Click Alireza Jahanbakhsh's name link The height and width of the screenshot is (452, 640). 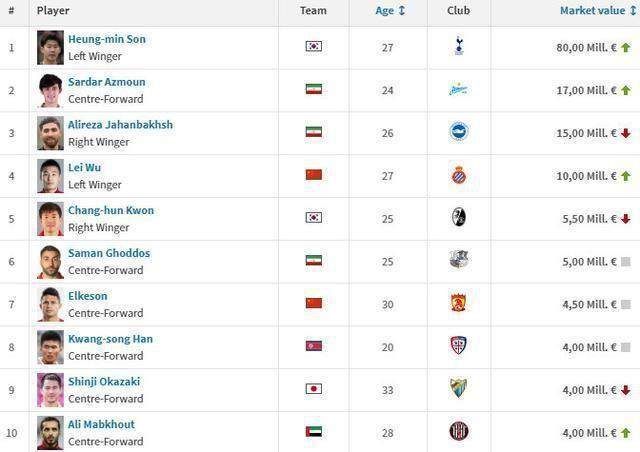120,125
